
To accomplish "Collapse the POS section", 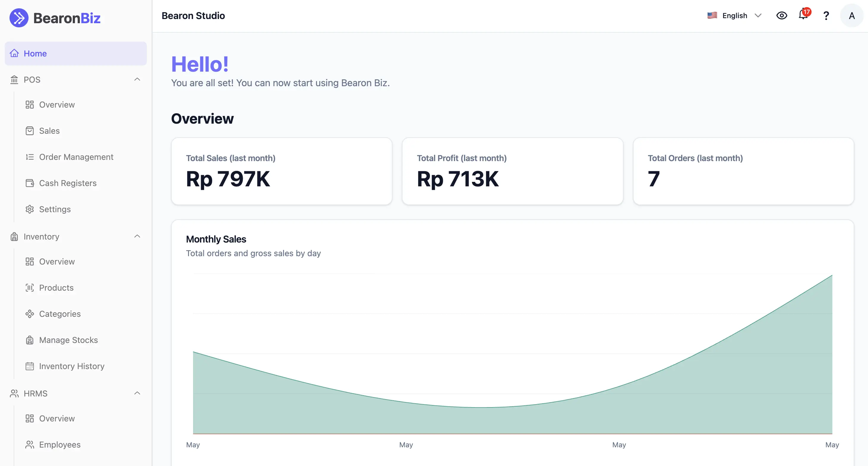I will tap(137, 80).
